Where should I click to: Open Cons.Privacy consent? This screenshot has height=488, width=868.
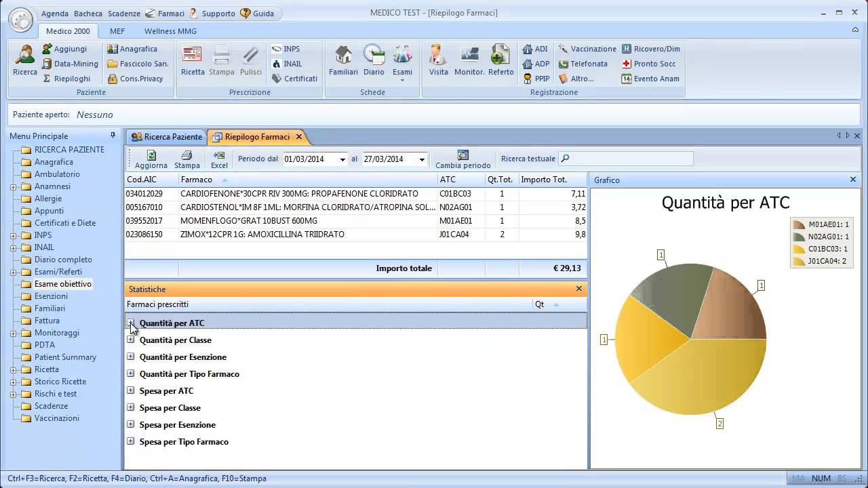tap(135, 79)
